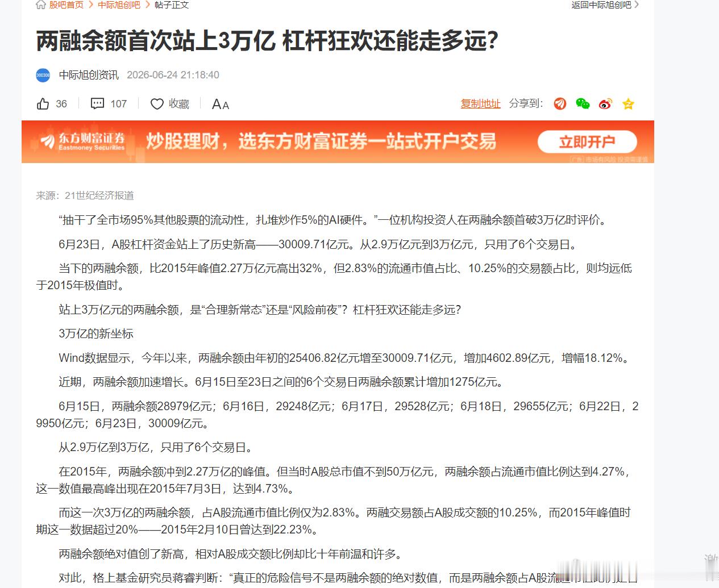This screenshot has height=588, width=719.
Task: Share to QZone star icon
Action: (628, 104)
